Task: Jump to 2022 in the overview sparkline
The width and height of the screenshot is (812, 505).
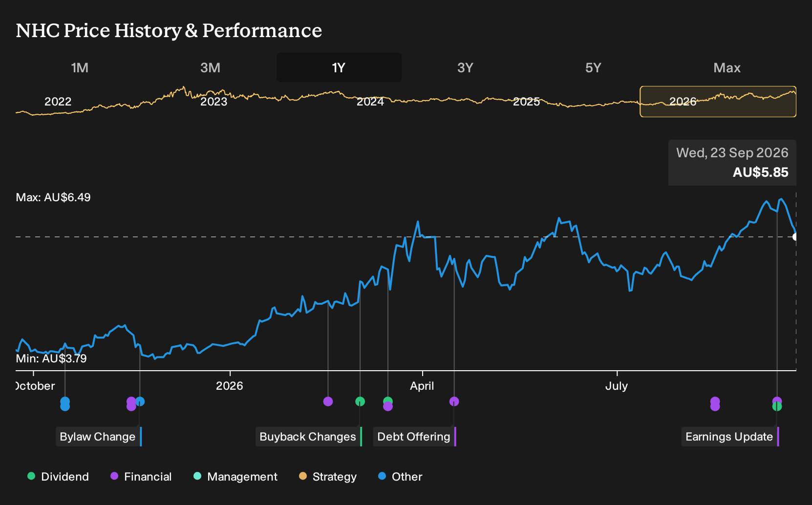Action: 58,102
